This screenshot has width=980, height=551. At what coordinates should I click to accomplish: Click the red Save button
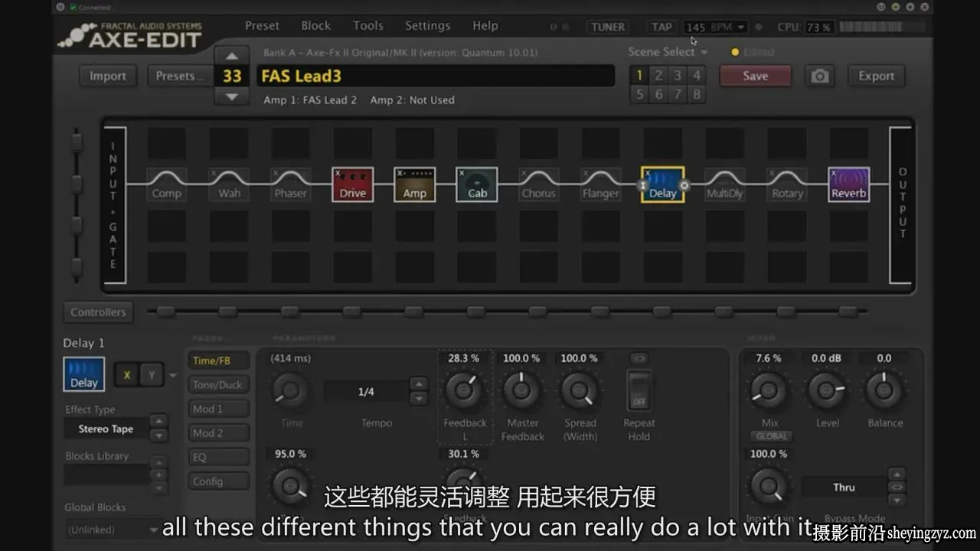755,76
